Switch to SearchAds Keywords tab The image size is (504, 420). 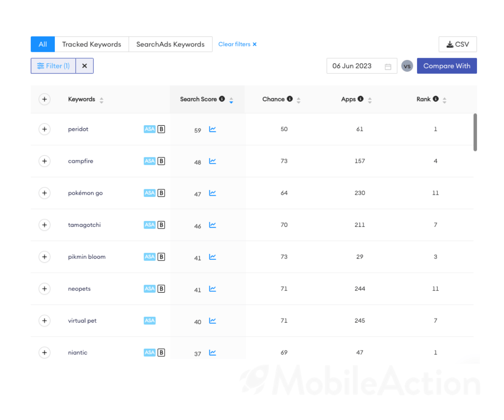pyautogui.click(x=171, y=44)
